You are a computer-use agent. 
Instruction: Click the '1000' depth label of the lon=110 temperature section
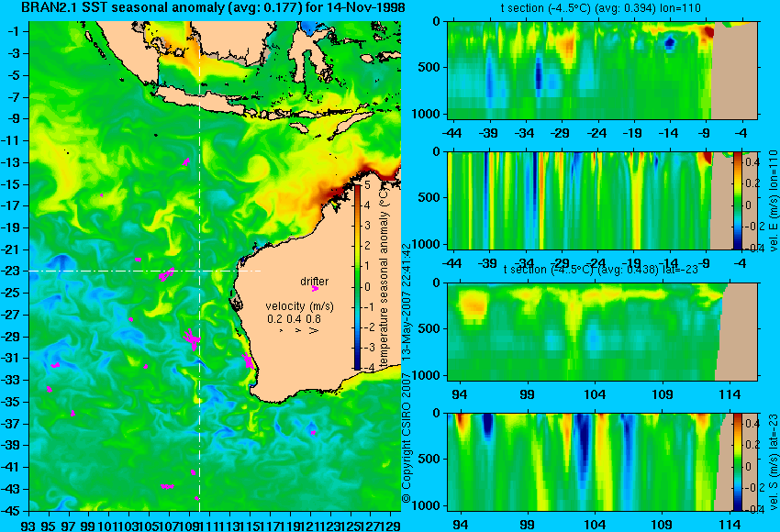click(427, 114)
